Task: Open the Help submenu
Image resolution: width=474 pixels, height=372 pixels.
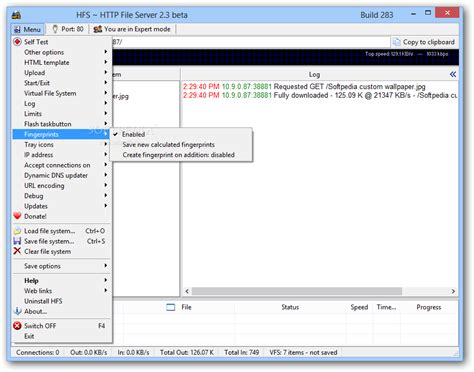Action: tap(61, 281)
